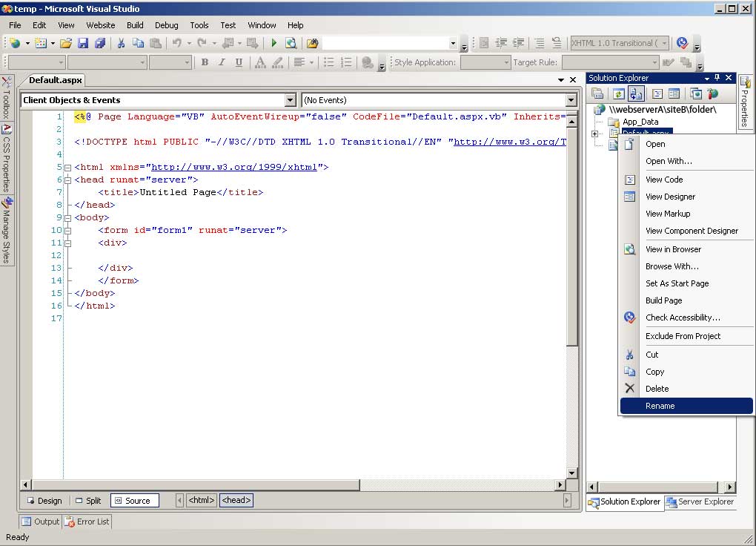Toggle bulleted list formatting
Screen dimensions: 756x546
point(329,62)
